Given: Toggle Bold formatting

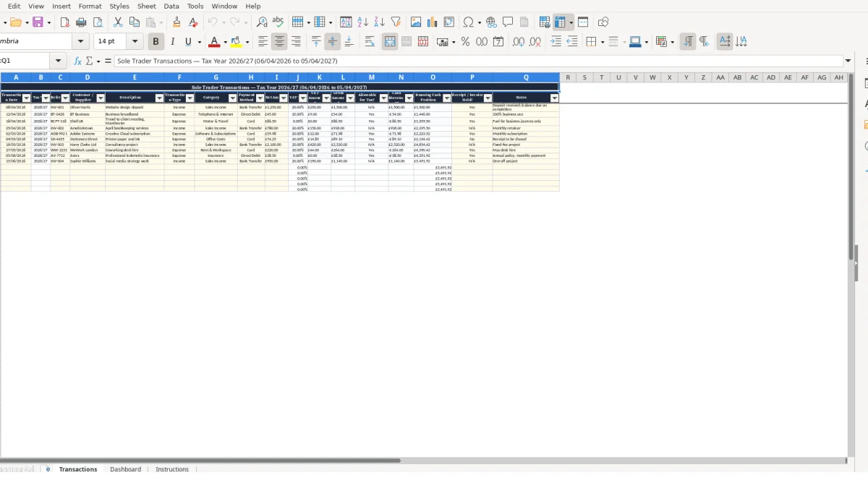Looking at the screenshot, I should click(x=156, y=42).
